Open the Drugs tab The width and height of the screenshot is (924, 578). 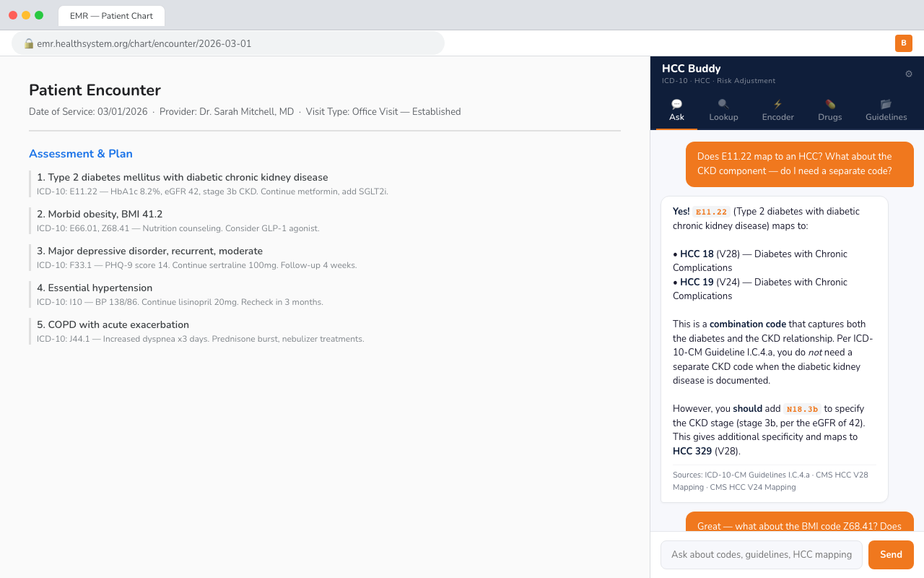click(830, 111)
